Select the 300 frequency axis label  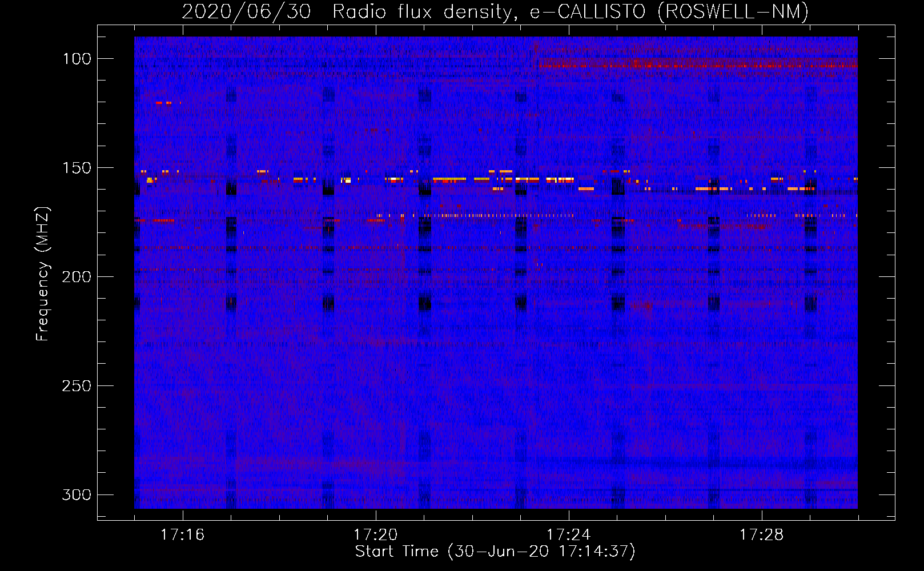coord(77,494)
